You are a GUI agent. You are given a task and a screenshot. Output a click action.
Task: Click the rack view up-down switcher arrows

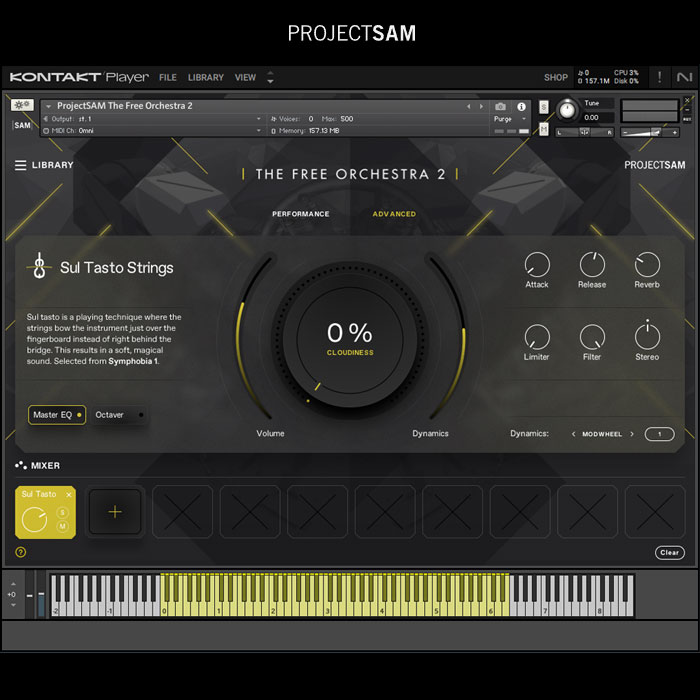pos(270,77)
